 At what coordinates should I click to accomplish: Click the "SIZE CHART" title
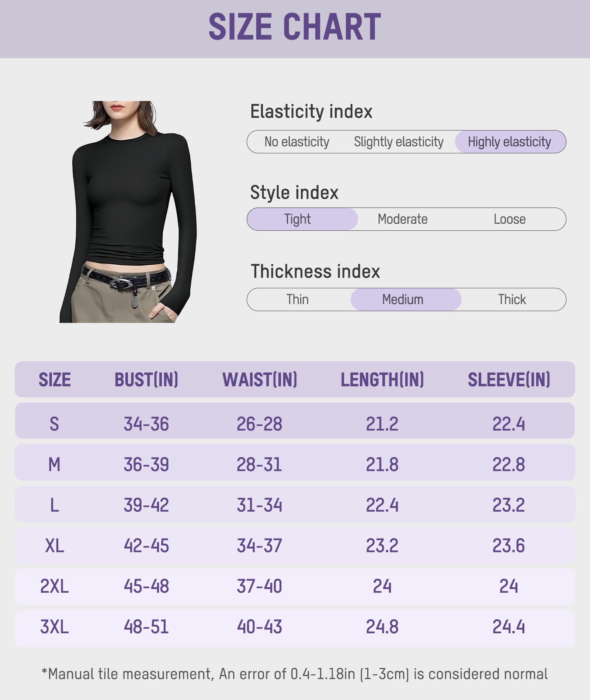coord(295,27)
